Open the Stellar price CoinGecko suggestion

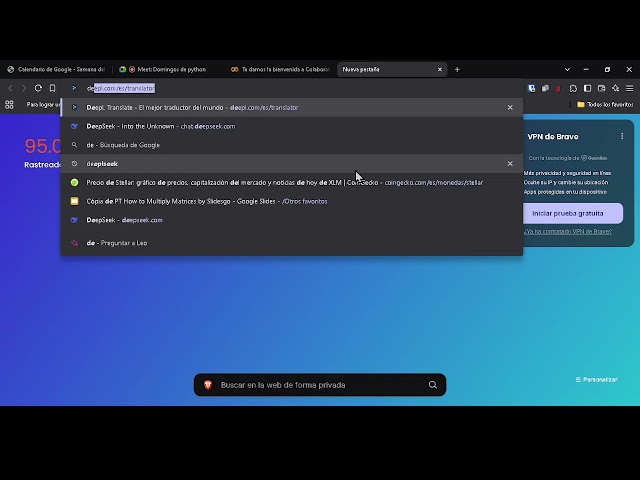tap(291, 182)
